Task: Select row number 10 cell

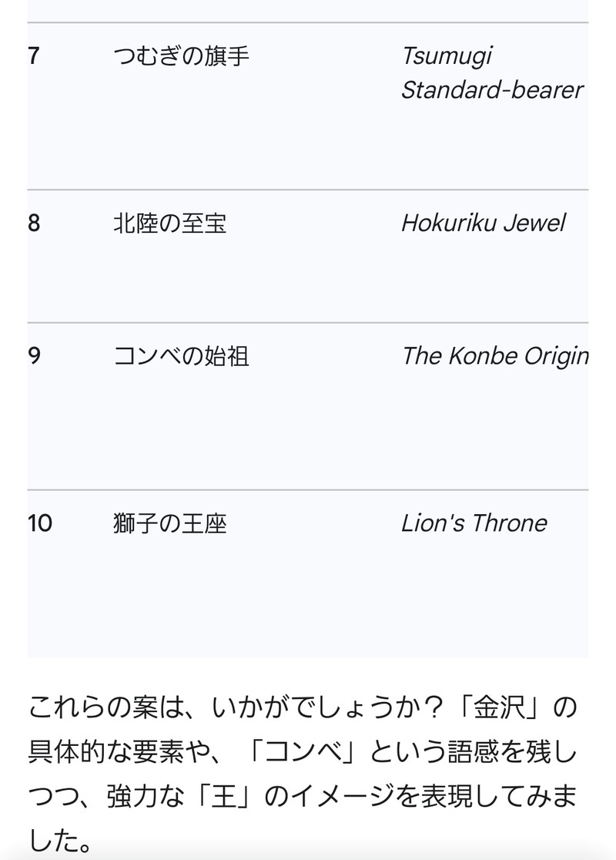Action: tap(39, 523)
